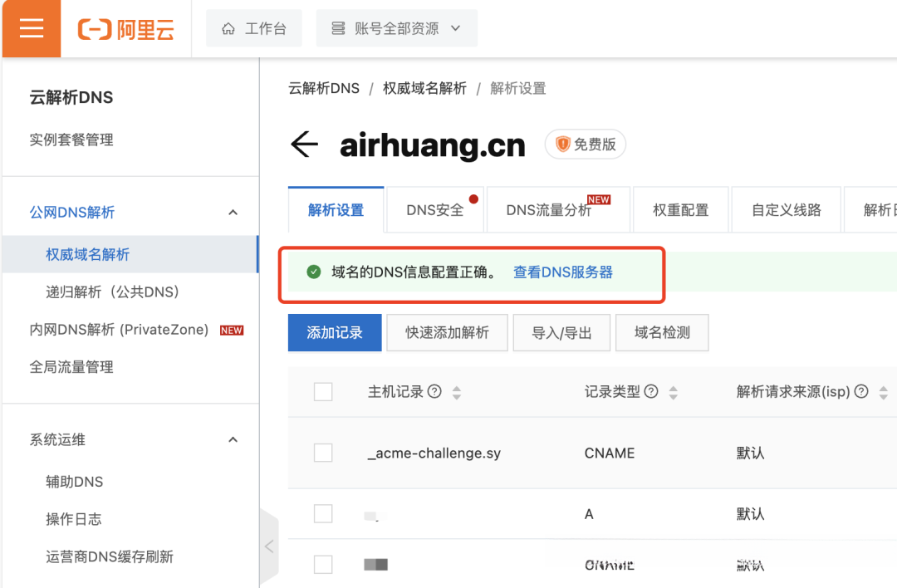The height and width of the screenshot is (588, 897).
Task: Go to 权威域名解析 in the breadcrumb
Action: point(424,88)
